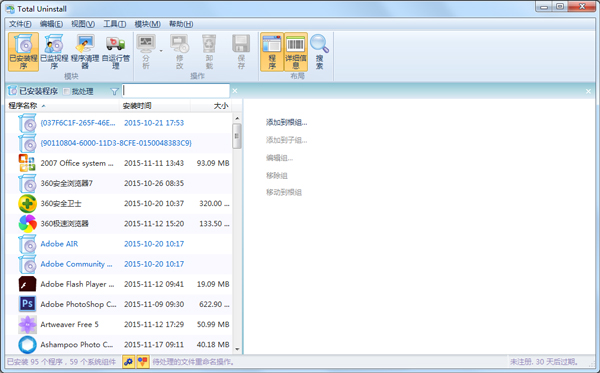The width and height of the screenshot is (600, 373).
Task: Click the program list scrollbar thumb
Action: [x=237, y=136]
